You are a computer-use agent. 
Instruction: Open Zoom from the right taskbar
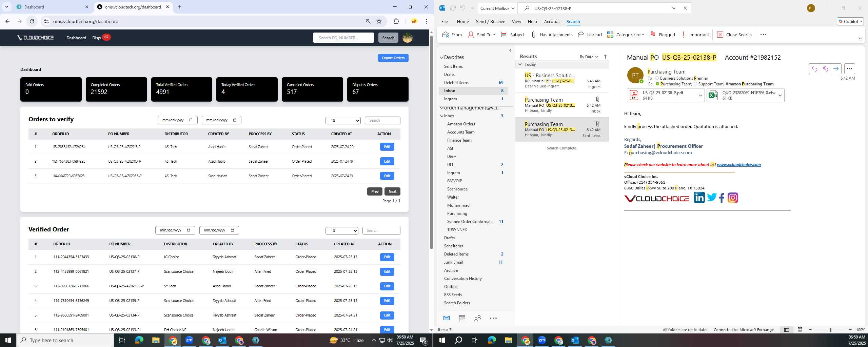(542, 340)
